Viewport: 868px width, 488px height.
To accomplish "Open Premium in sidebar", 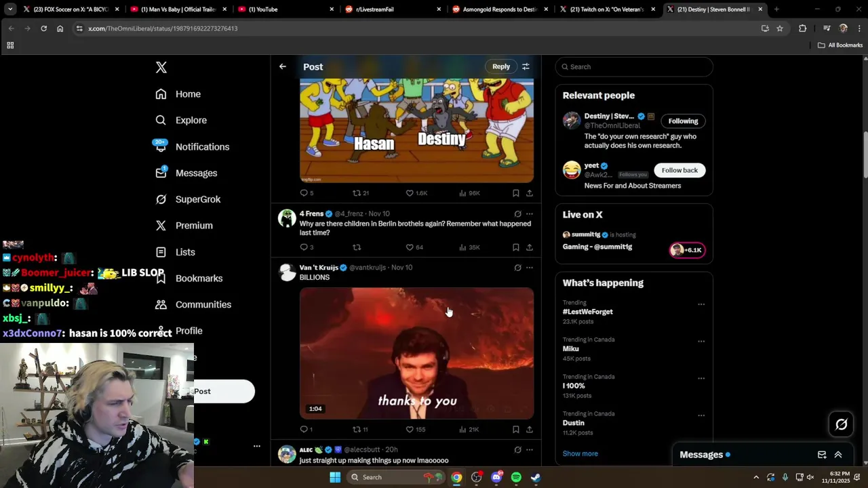I will [184, 226].
